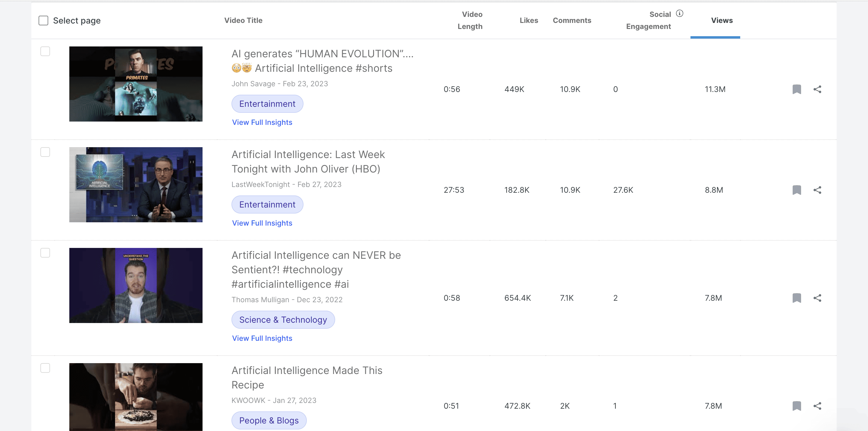
Task: Share the KWOOWK recipe video
Action: point(818,406)
